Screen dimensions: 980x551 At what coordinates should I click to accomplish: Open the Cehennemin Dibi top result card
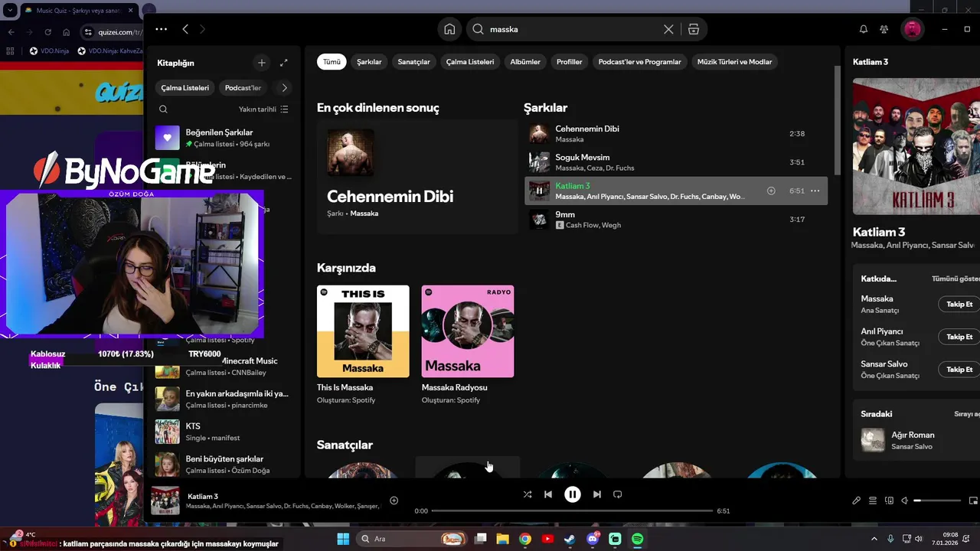pyautogui.click(x=417, y=176)
